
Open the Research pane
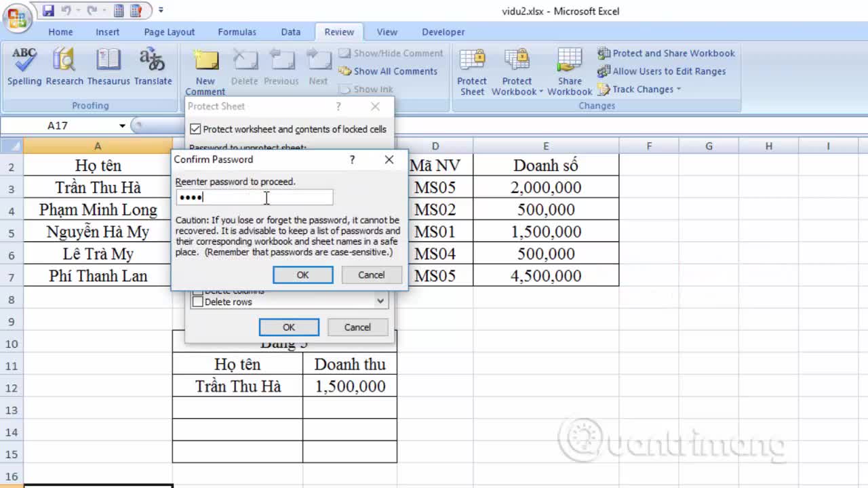tap(64, 67)
